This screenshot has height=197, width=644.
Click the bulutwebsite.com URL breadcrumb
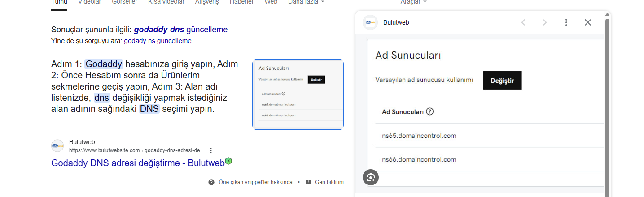pyautogui.click(x=137, y=150)
